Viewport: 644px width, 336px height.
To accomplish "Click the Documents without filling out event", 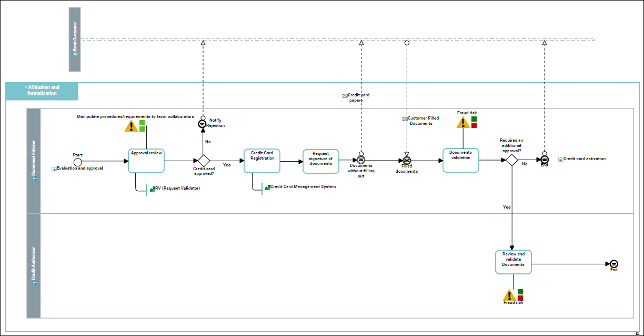I will pos(361,160).
